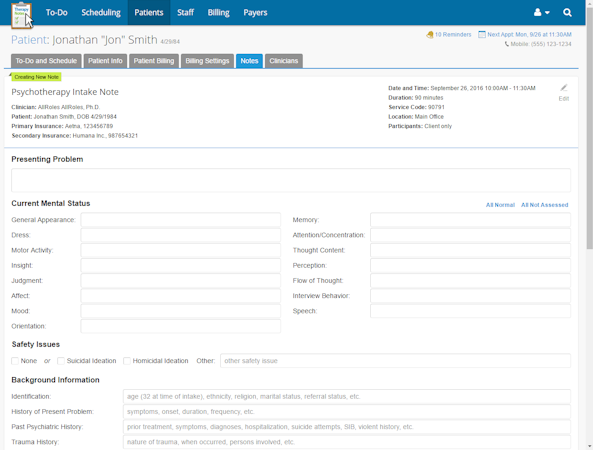Click the Speech field
The height and width of the screenshot is (450, 593).
tap(470, 311)
